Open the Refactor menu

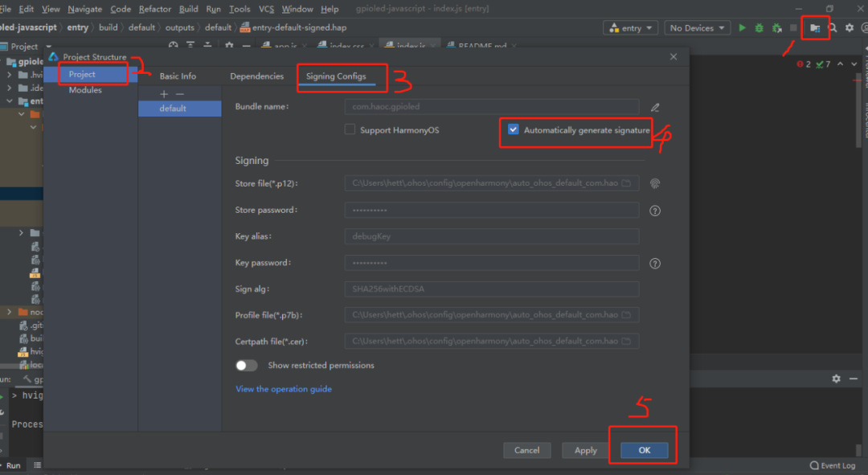click(x=155, y=9)
